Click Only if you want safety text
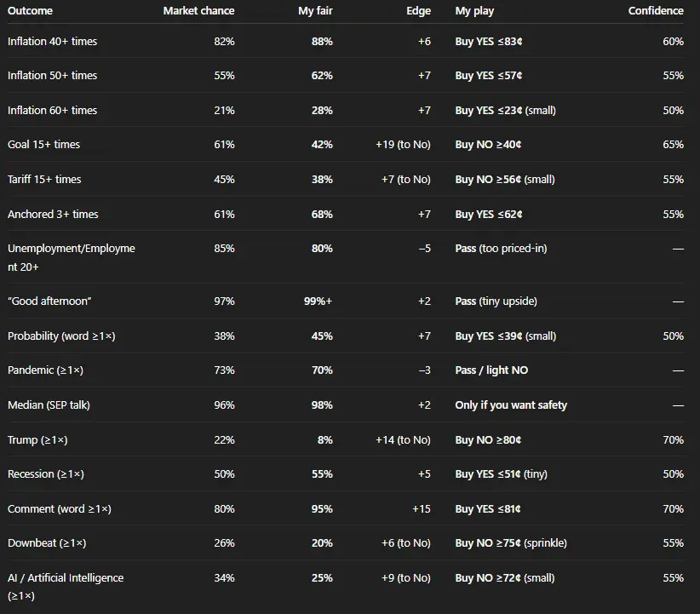This screenshot has width=700, height=614. click(x=511, y=405)
